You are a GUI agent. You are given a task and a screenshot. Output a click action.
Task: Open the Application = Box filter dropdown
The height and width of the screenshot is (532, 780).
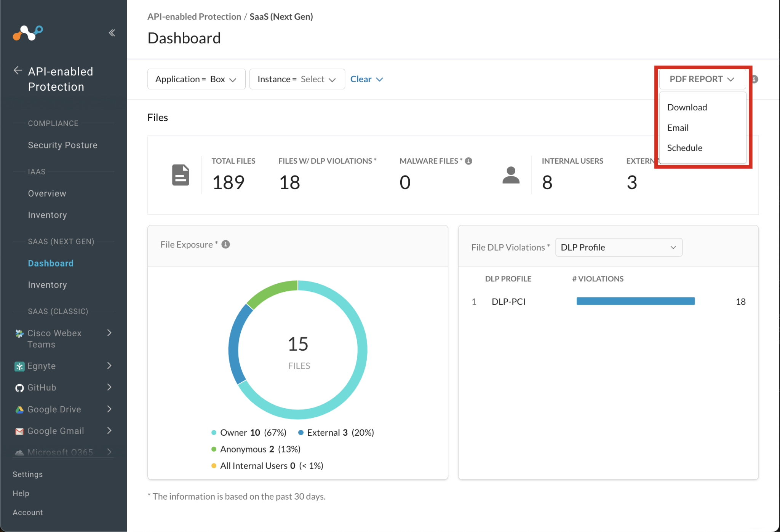tap(196, 79)
